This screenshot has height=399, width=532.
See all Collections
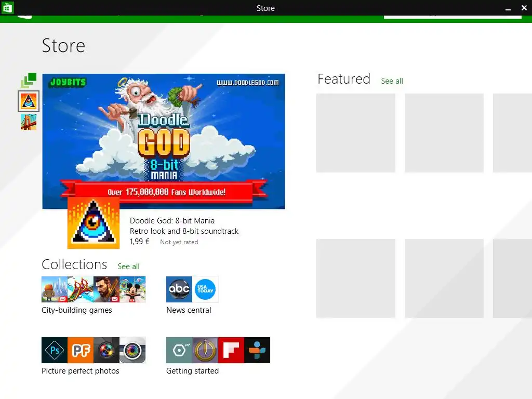129,267
